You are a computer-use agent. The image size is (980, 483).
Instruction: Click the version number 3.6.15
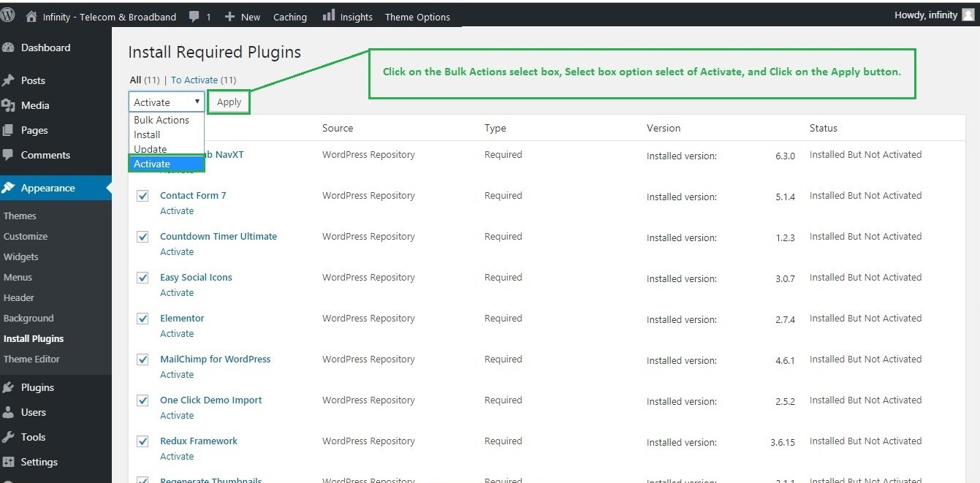(x=783, y=442)
